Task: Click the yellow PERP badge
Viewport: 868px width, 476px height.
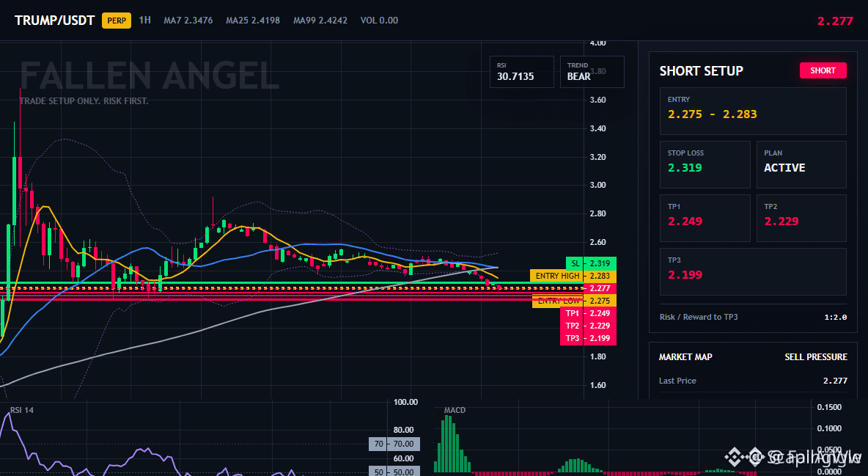Action: click(117, 21)
